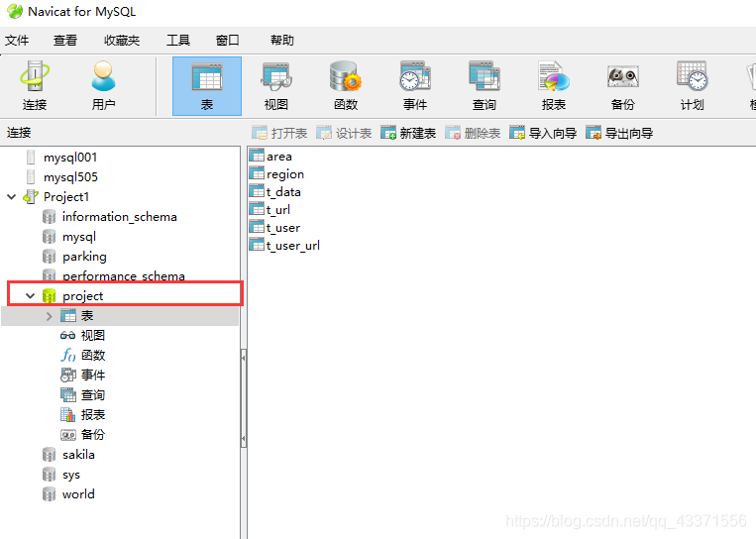Select the parking database
Image resolution: width=756 pixels, height=539 pixels.
tap(84, 257)
